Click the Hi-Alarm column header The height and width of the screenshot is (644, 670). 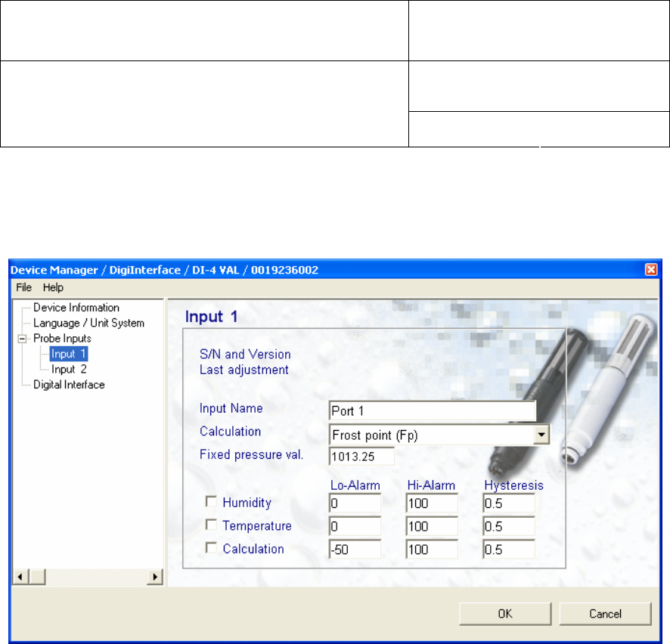pos(431,485)
